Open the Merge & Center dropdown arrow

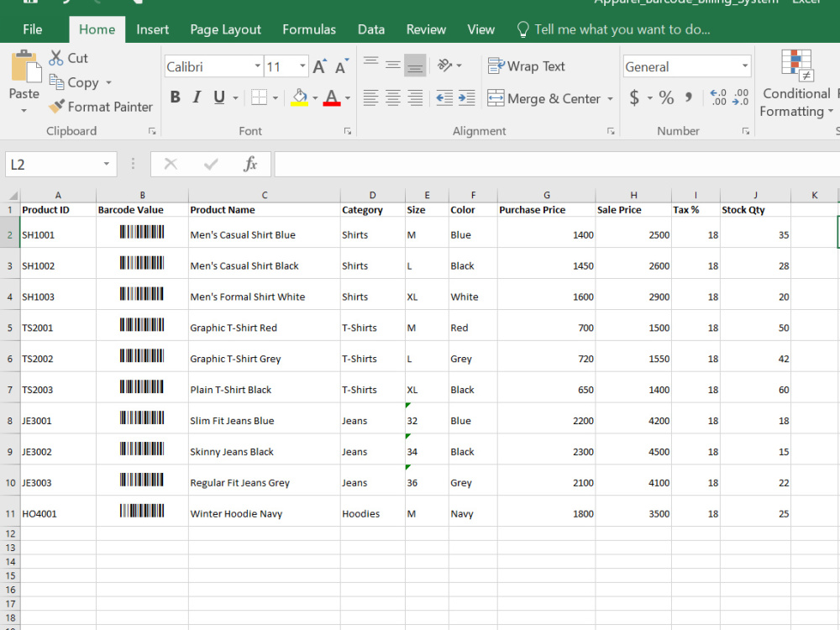(x=610, y=98)
